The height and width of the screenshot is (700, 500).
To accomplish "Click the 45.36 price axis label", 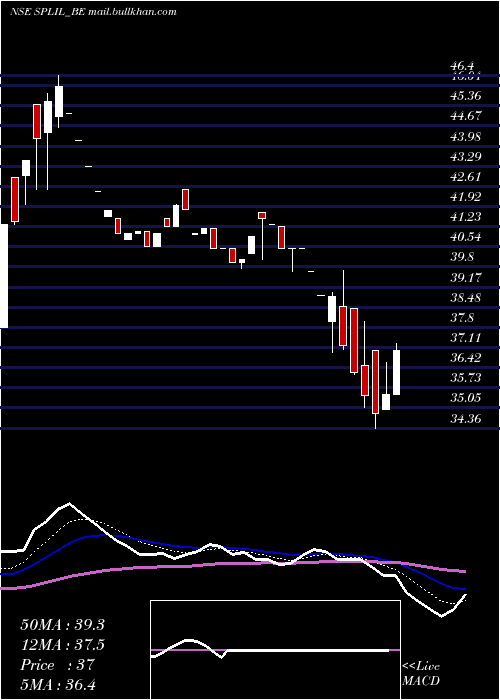I will [x=467, y=96].
